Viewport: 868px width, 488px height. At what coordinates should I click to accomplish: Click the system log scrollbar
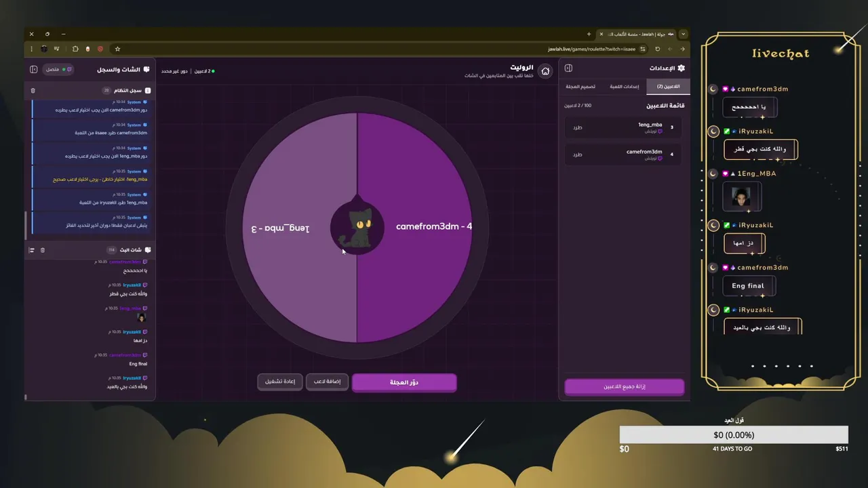(26, 225)
